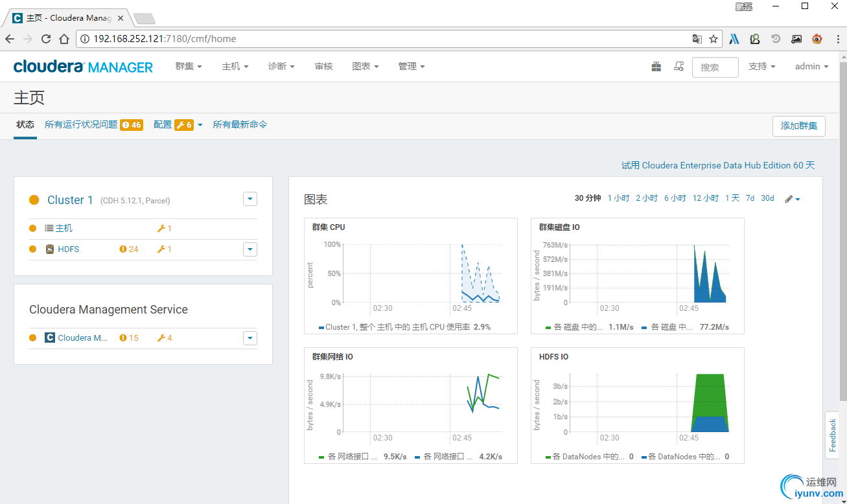Switch to the 状态 tab
The height and width of the screenshot is (504, 847).
tap(25, 124)
